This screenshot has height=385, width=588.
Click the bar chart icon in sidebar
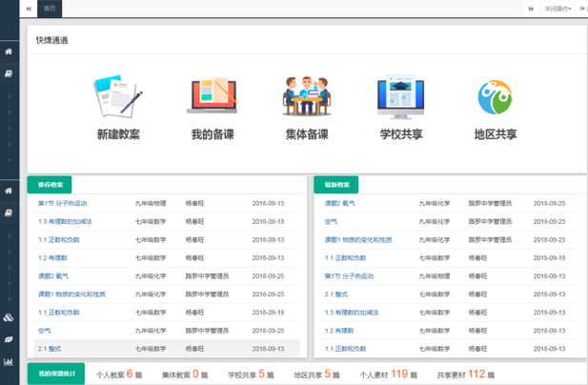(x=9, y=362)
